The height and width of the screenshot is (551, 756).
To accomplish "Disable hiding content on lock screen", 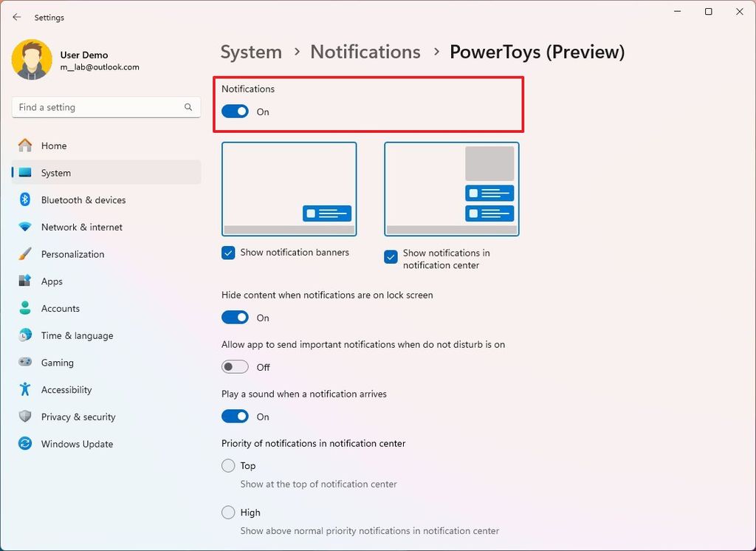I will [x=235, y=317].
